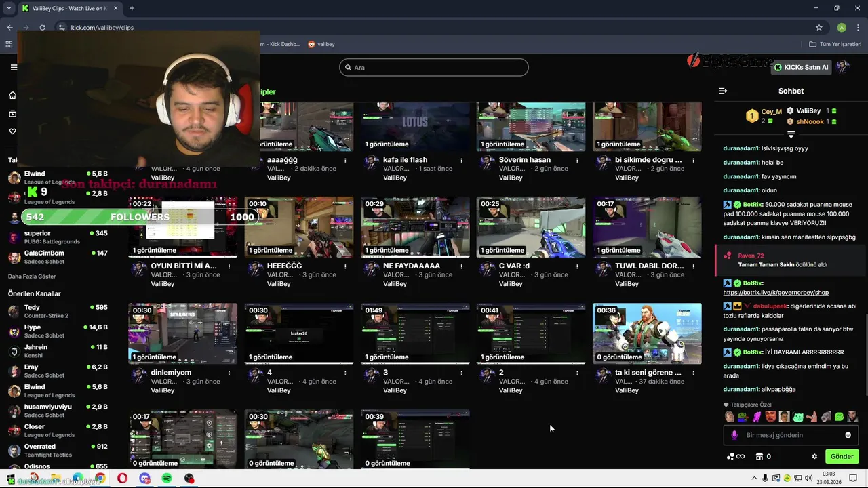The height and width of the screenshot is (488, 868).
Task: Click dabulupeek's username in chat
Action: (770, 306)
